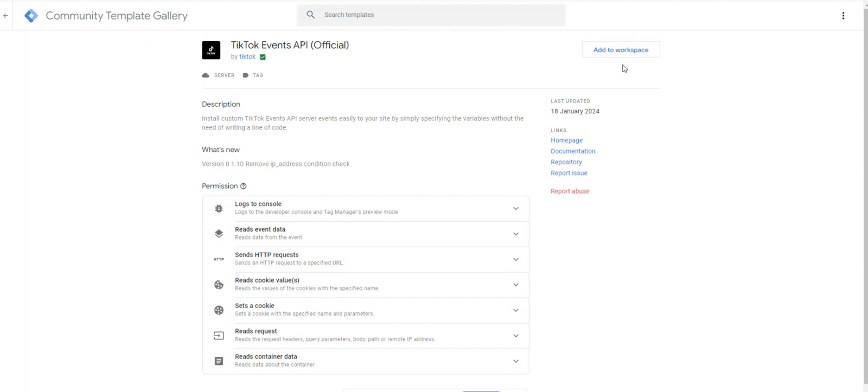The height and width of the screenshot is (392, 868).
Task: Expand the Logs to console permission
Action: pos(516,209)
